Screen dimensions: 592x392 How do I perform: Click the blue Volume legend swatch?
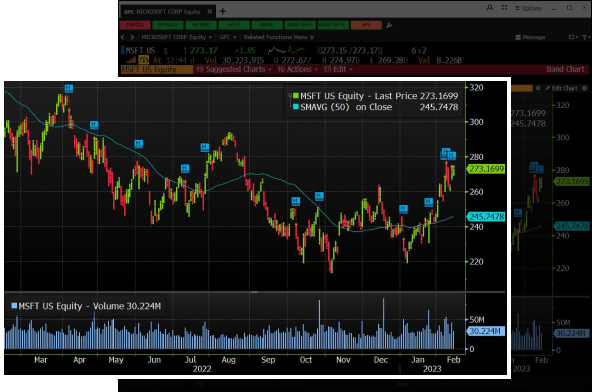tap(14, 306)
